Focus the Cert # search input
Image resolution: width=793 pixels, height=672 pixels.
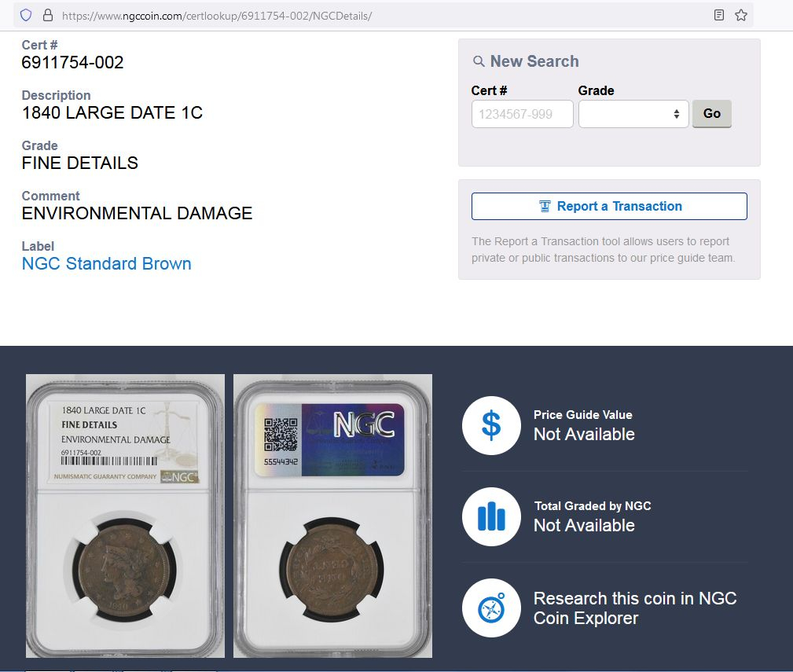point(522,114)
